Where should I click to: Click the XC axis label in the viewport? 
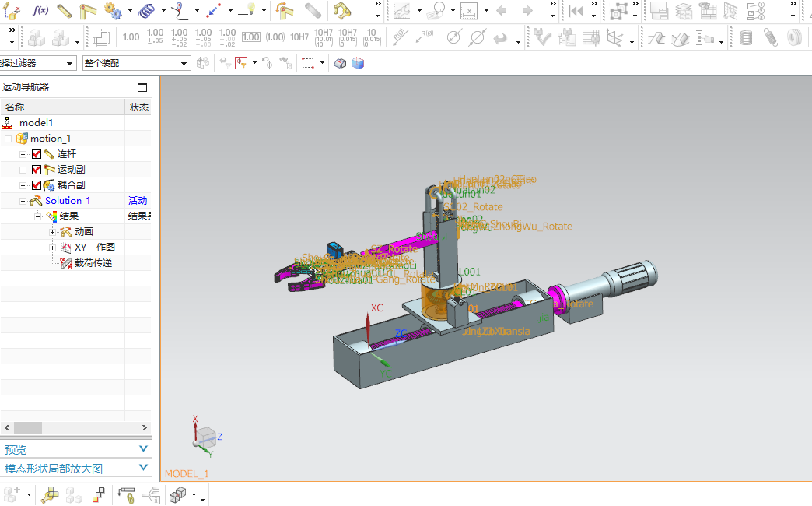click(x=377, y=308)
